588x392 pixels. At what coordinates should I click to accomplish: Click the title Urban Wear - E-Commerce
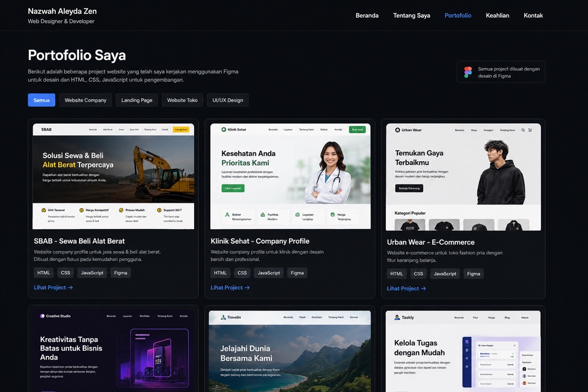(x=431, y=243)
